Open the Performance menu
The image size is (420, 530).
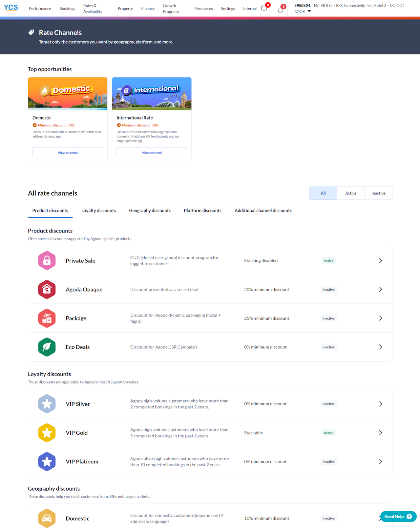pos(40,9)
